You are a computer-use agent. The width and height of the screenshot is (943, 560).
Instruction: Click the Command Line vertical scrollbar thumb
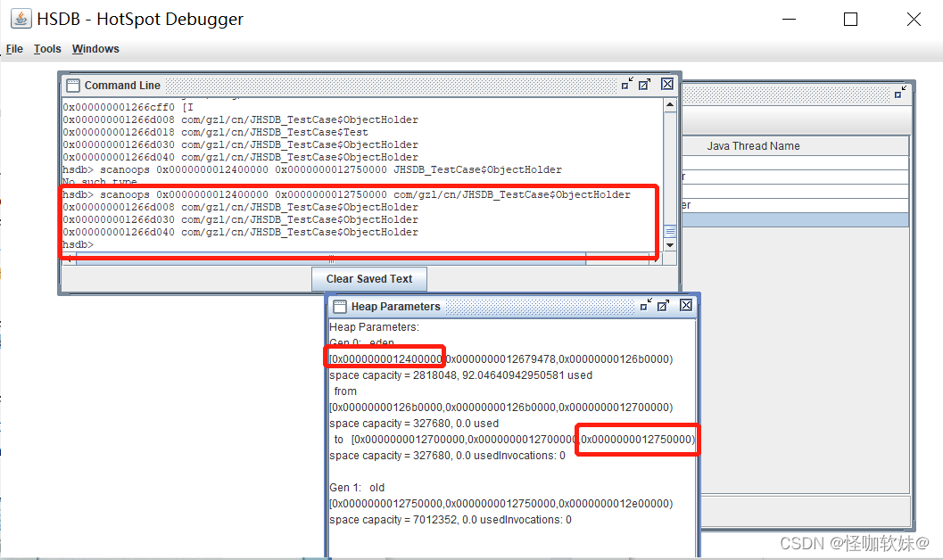[670, 231]
